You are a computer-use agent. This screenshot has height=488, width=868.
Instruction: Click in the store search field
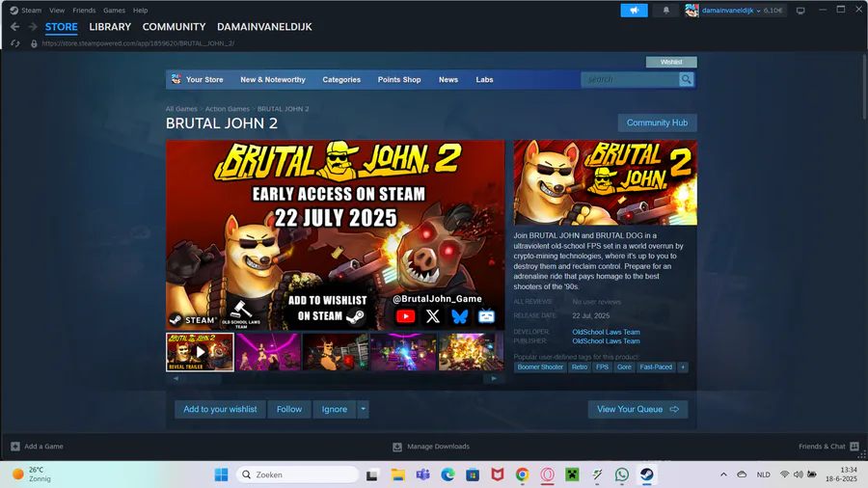point(630,79)
